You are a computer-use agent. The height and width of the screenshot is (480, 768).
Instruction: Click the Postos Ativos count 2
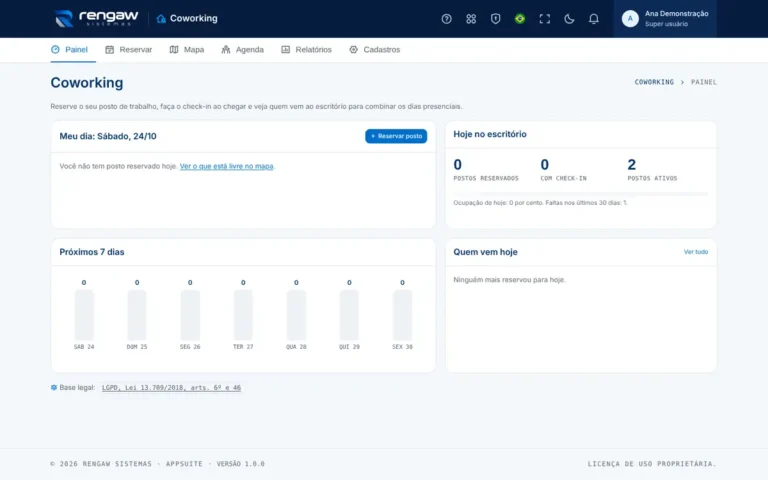[x=632, y=165]
